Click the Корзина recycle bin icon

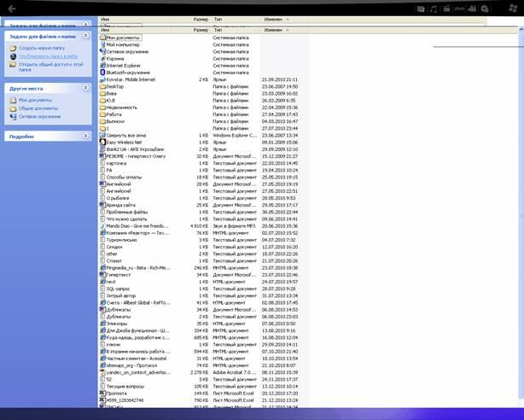(x=102, y=59)
